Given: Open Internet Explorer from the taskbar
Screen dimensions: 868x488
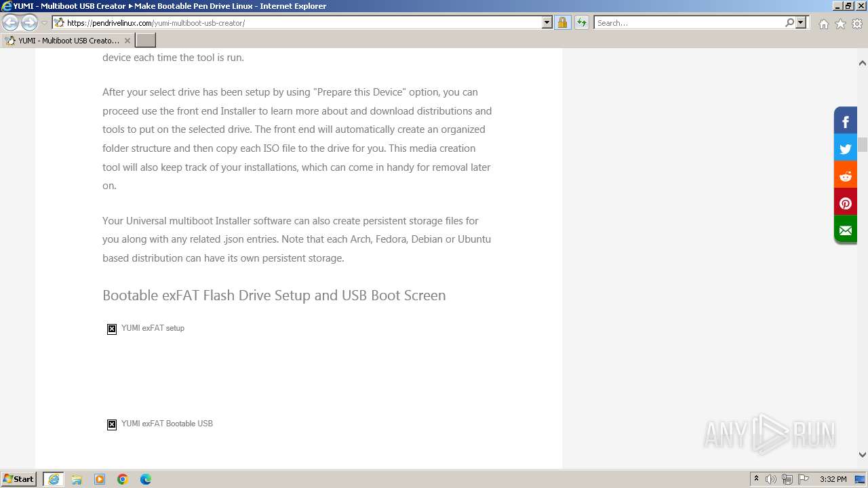Looking at the screenshot, I should tap(54, 479).
